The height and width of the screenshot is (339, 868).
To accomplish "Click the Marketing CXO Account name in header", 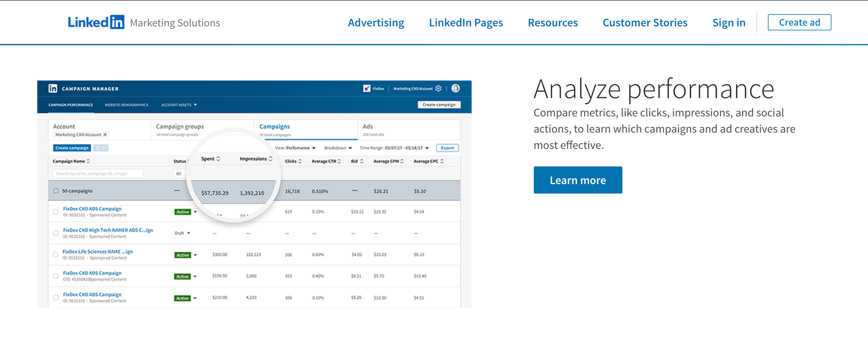I will [413, 88].
